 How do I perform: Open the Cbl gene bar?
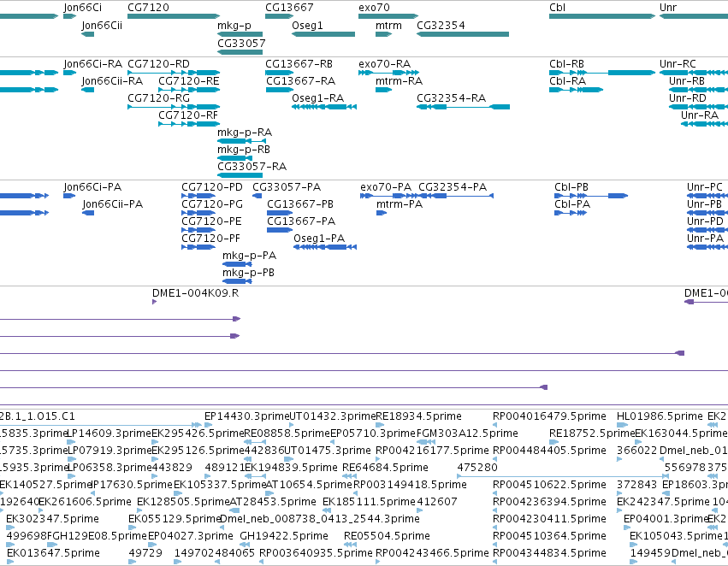point(601,16)
